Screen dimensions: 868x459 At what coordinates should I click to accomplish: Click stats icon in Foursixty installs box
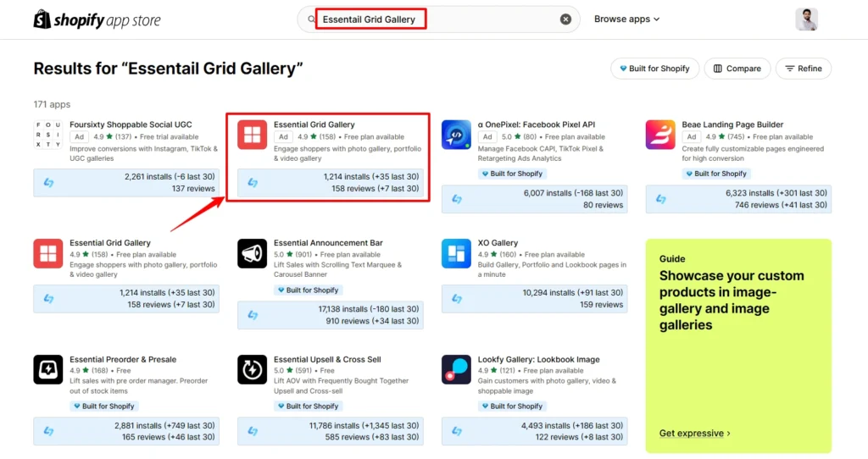click(x=48, y=182)
